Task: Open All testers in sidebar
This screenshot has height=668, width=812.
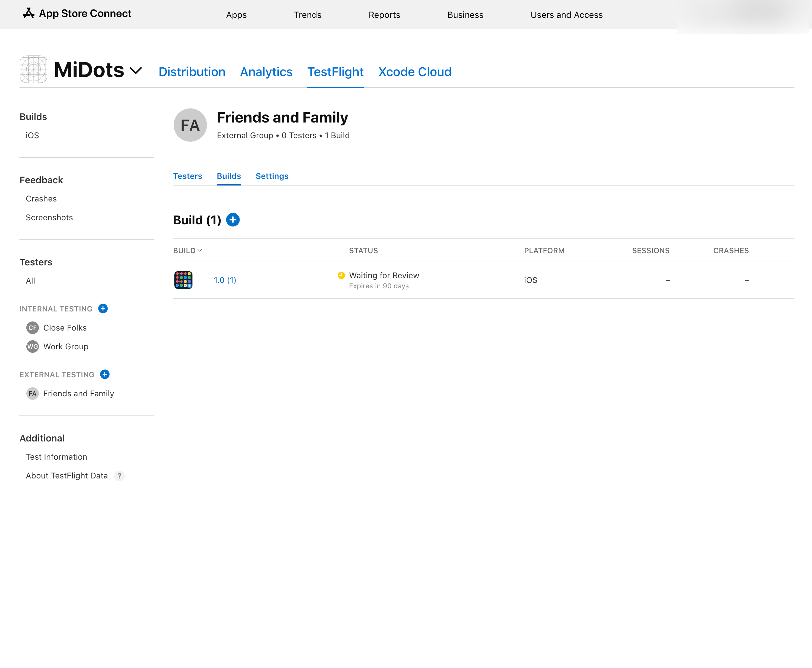Action: click(30, 281)
